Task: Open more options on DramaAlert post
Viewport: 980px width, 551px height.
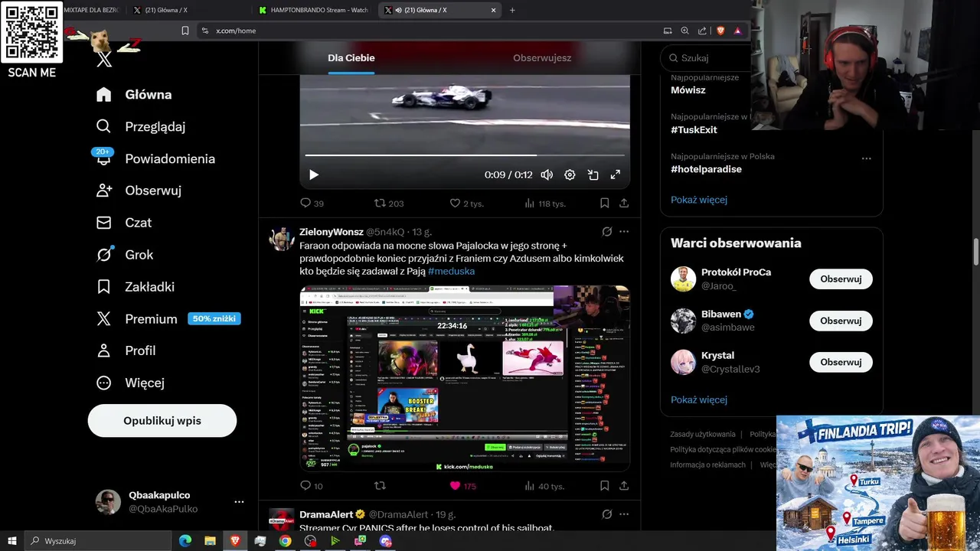Action: (624, 514)
